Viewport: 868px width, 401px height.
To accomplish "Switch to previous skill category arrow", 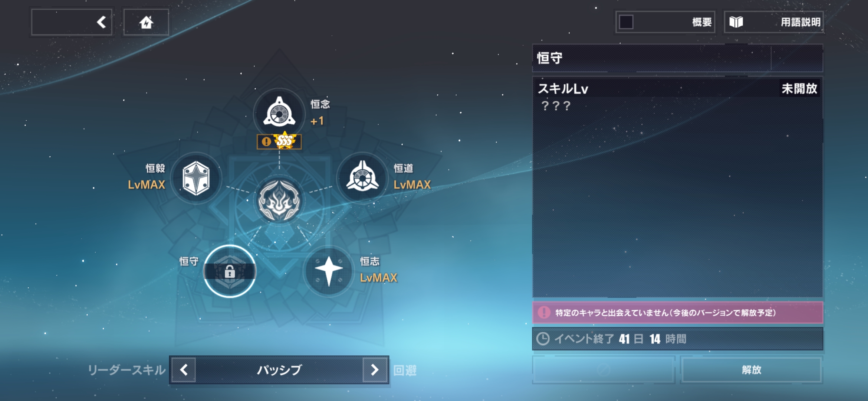I will coord(184,369).
